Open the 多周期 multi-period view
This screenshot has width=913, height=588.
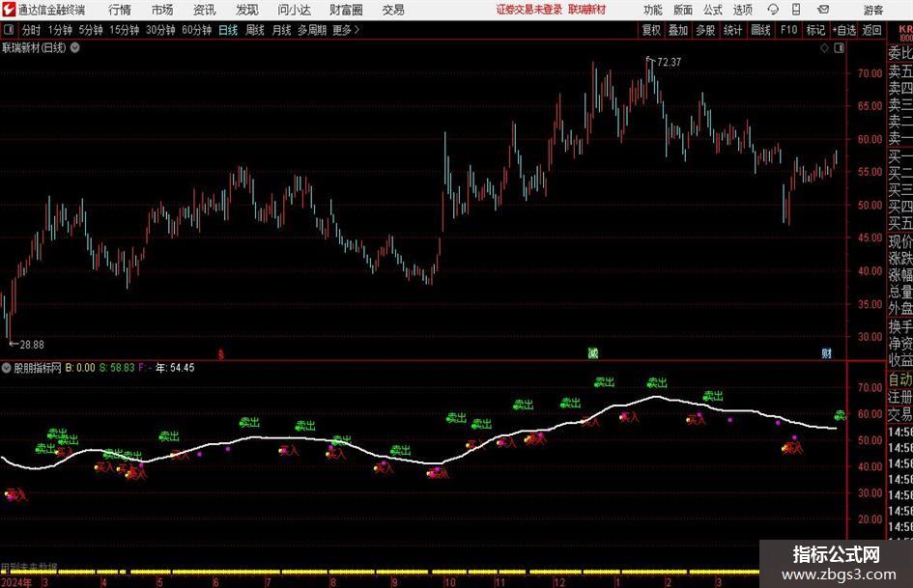[x=312, y=30]
